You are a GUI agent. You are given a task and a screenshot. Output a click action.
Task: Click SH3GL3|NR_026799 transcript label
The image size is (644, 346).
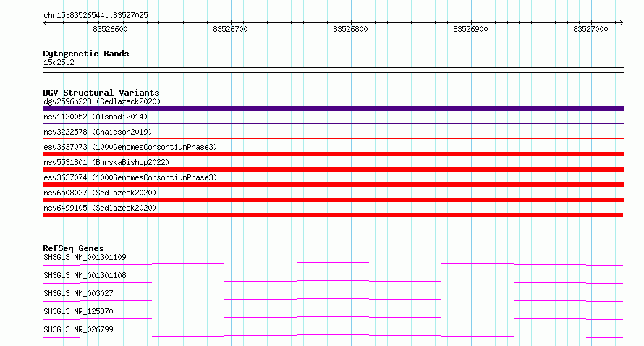coord(78,329)
